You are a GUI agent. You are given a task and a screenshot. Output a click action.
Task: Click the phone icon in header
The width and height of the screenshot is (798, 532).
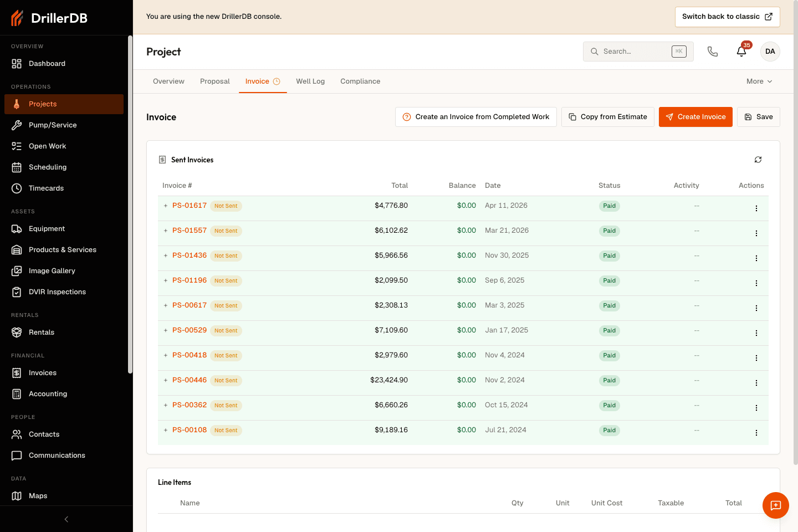(713, 52)
